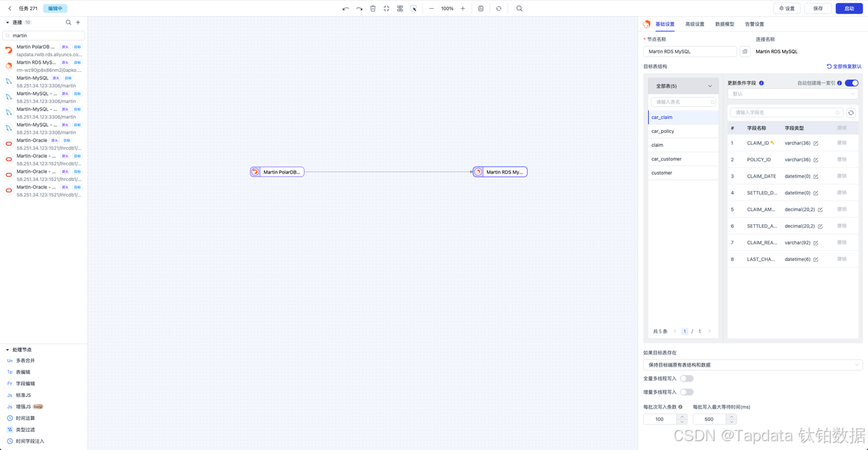Adjust the 500 wait time stepper arrows
The height and width of the screenshot is (450, 868).
(x=731, y=420)
